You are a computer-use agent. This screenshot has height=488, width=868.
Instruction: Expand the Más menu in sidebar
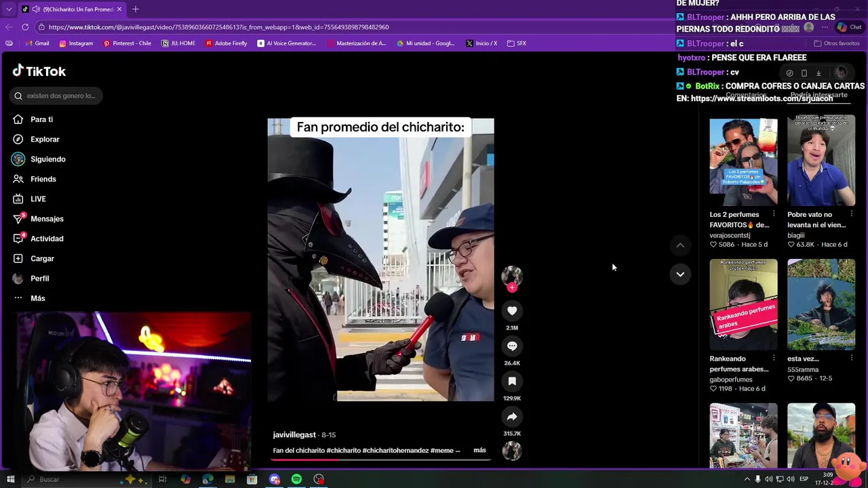click(37, 298)
